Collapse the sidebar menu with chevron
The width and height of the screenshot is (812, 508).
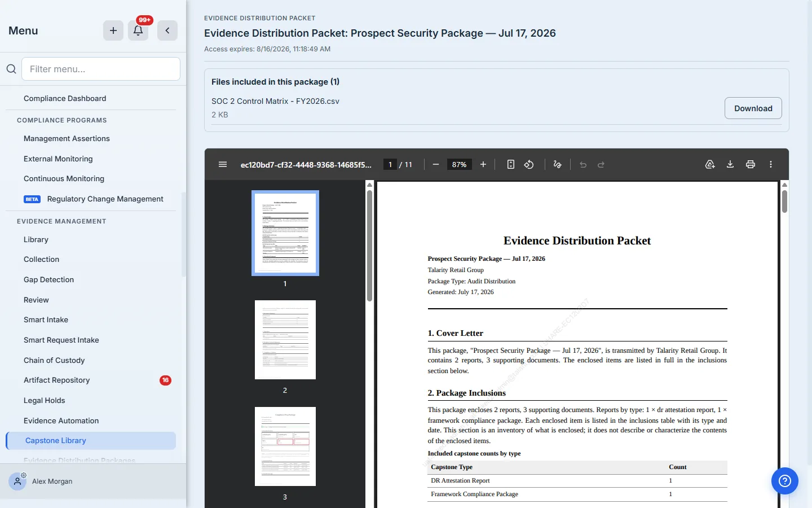(167, 30)
